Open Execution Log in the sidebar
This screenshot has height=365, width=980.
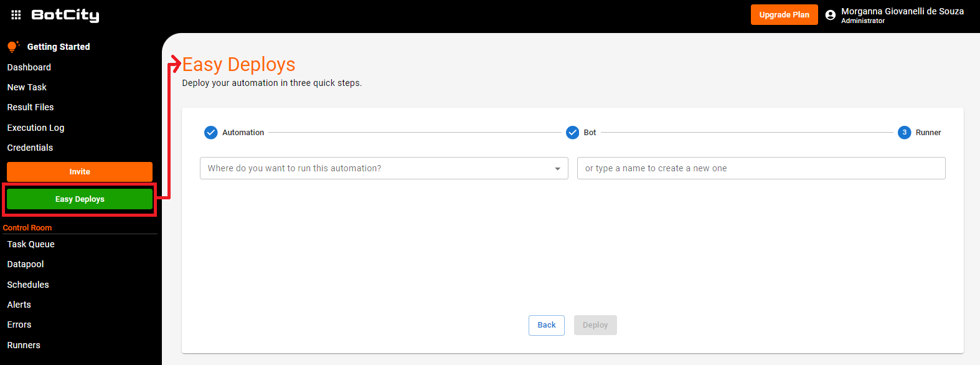pyautogui.click(x=35, y=128)
